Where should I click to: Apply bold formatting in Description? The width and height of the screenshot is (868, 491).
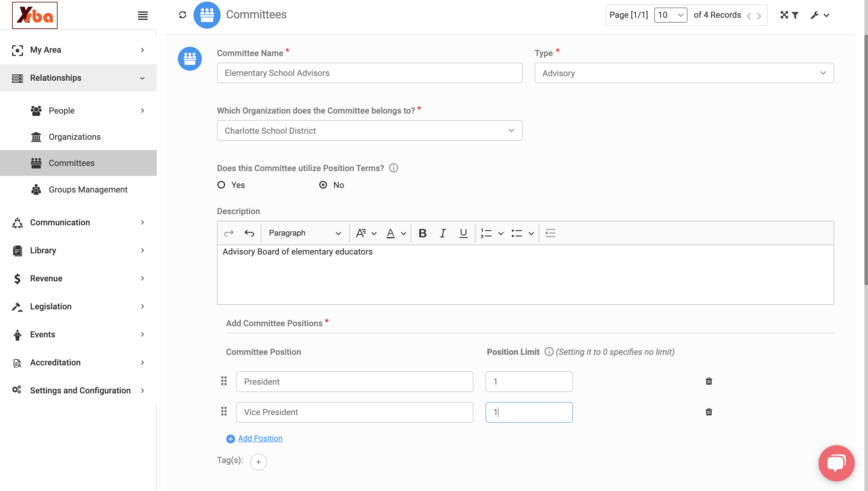422,233
